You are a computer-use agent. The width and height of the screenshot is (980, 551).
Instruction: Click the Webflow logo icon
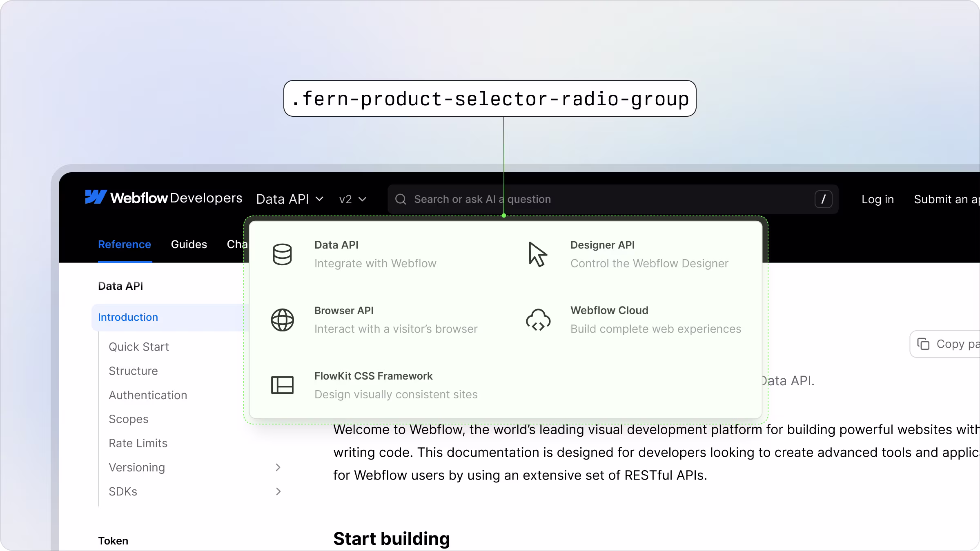[x=95, y=198]
